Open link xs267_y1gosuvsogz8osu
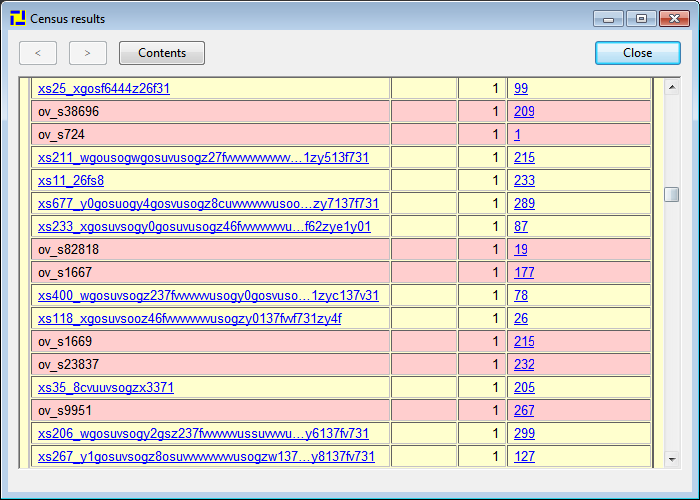 [206, 456]
